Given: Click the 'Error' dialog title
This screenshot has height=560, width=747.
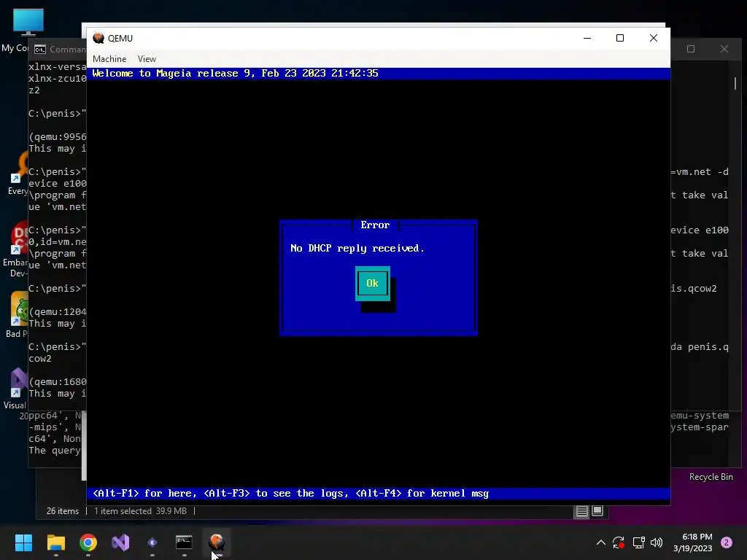Looking at the screenshot, I should click(x=375, y=225).
